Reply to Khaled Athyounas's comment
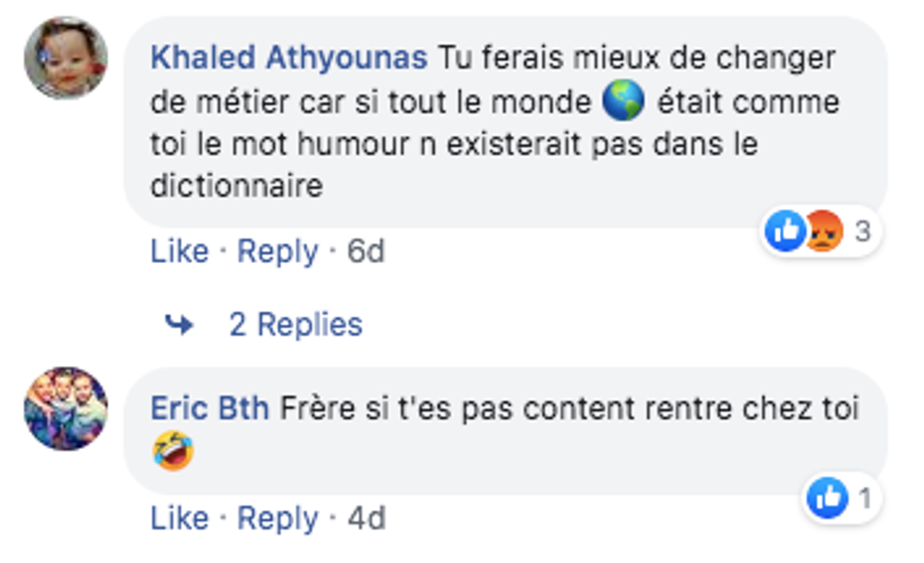Image resolution: width=924 pixels, height=563 pixels. point(277,252)
